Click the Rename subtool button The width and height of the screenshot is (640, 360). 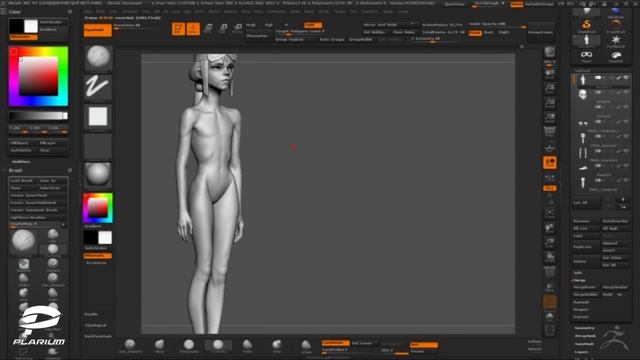(586, 221)
